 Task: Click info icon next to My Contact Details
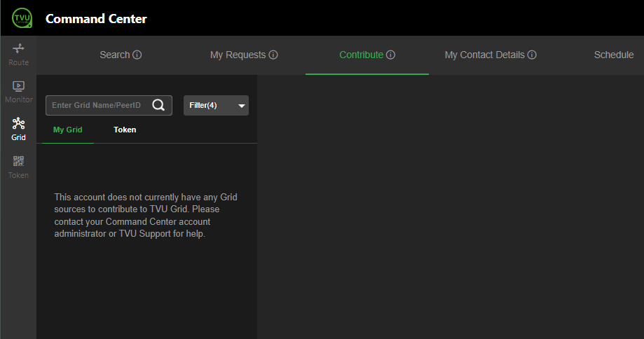(532, 55)
